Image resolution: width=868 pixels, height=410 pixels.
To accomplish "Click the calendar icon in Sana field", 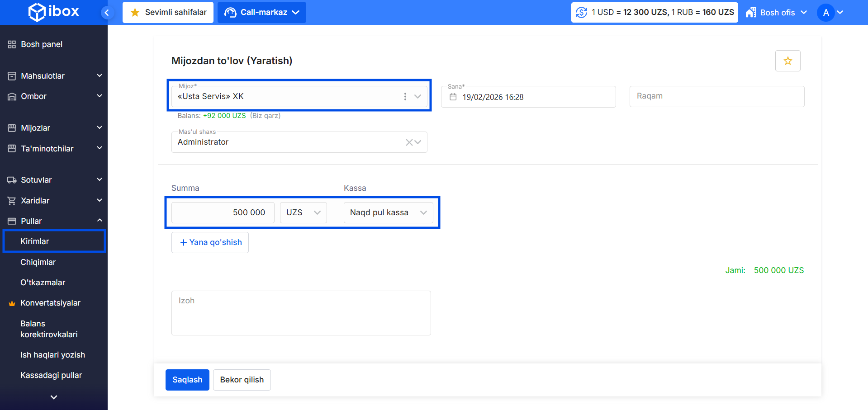I will click(x=453, y=97).
